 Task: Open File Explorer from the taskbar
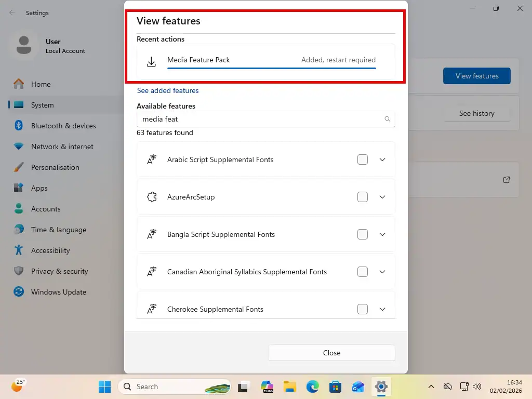coord(289,387)
